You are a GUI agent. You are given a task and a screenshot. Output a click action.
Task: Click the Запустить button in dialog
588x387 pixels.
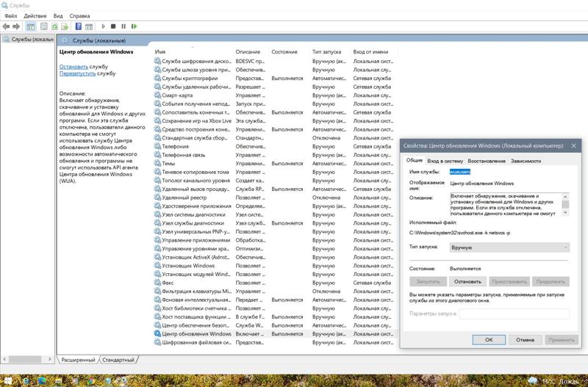click(428, 281)
